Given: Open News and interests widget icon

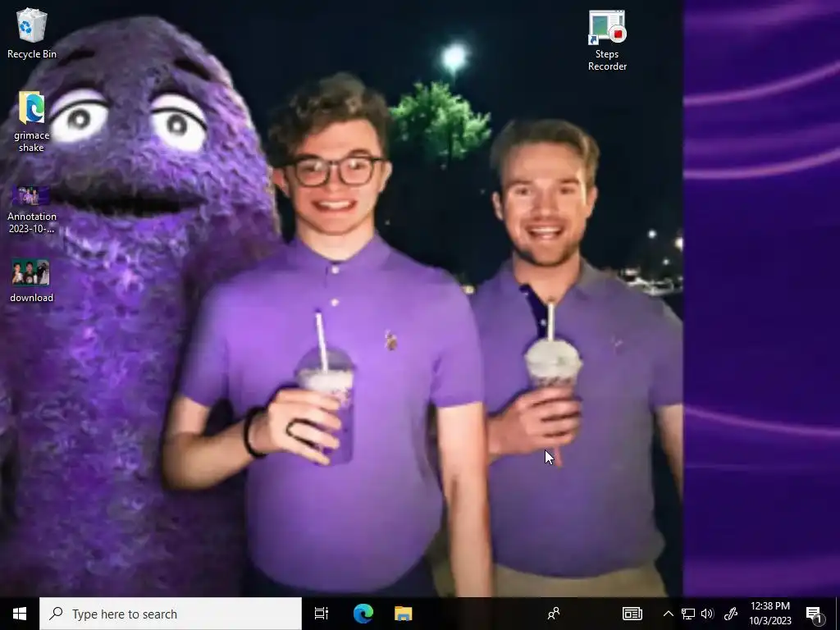Looking at the screenshot, I should coord(632,614).
